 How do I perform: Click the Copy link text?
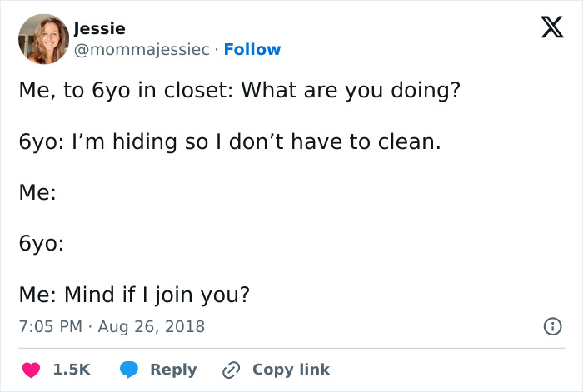(291, 370)
